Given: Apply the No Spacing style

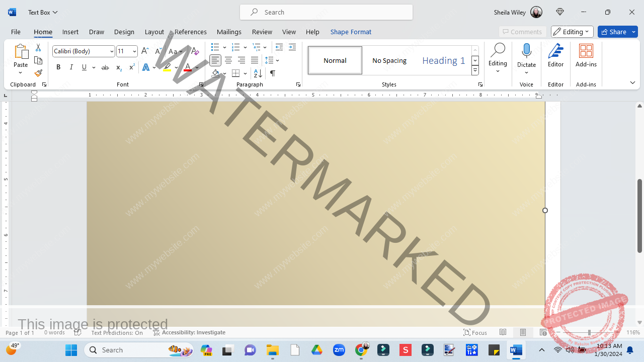Looking at the screenshot, I should click(389, 60).
